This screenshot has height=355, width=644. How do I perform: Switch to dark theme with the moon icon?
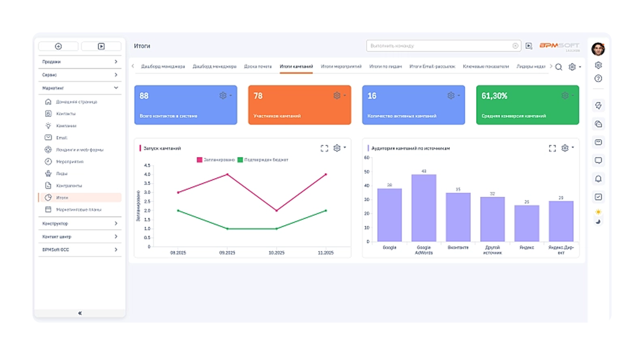point(598,221)
